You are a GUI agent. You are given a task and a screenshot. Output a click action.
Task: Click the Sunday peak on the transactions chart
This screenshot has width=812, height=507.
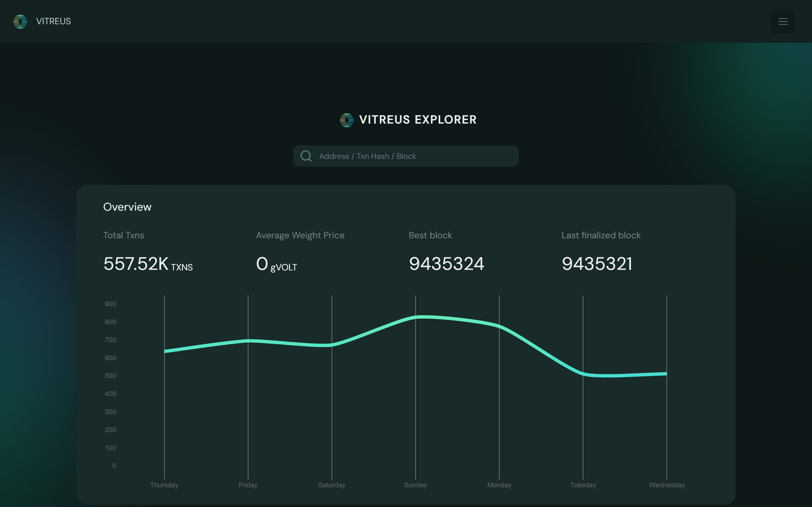416,317
